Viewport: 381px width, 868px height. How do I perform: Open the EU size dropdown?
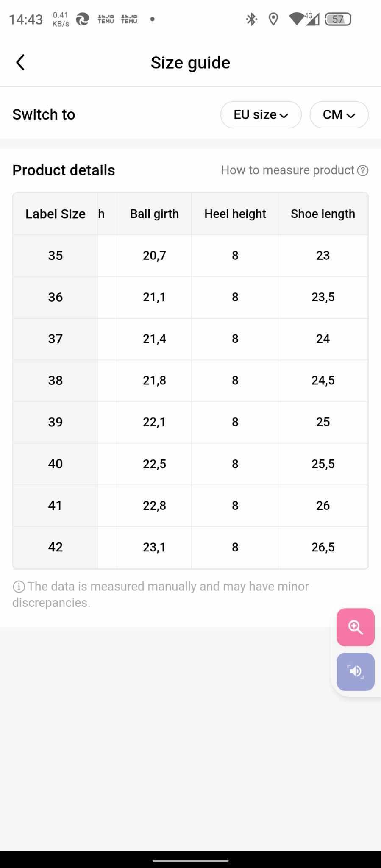click(x=261, y=114)
